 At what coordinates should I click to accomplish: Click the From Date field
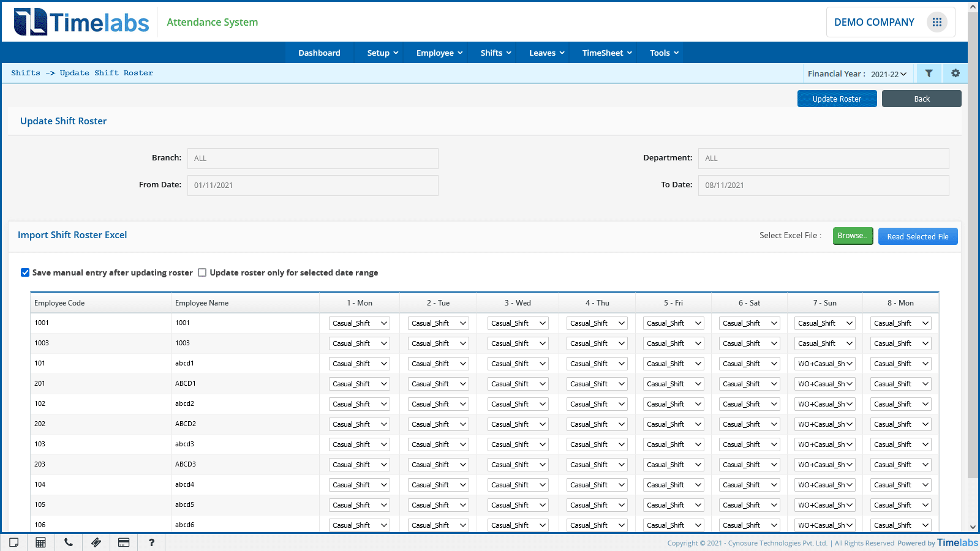tap(313, 186)
